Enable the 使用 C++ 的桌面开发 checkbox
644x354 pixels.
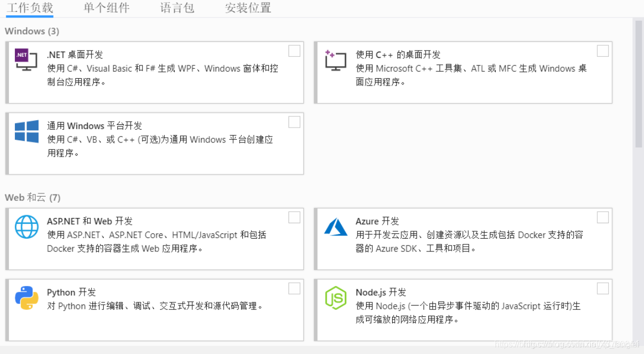pos(603,51)
